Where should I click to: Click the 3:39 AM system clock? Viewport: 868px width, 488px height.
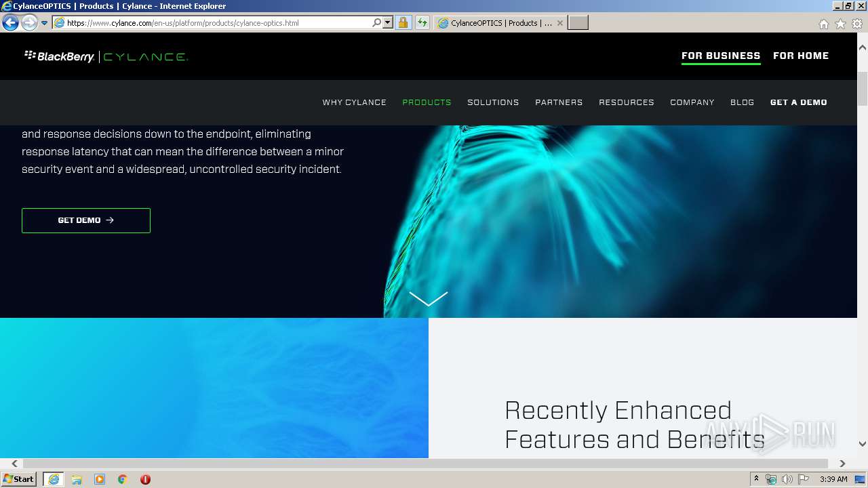pyautogui.click(x=833, y=479)
